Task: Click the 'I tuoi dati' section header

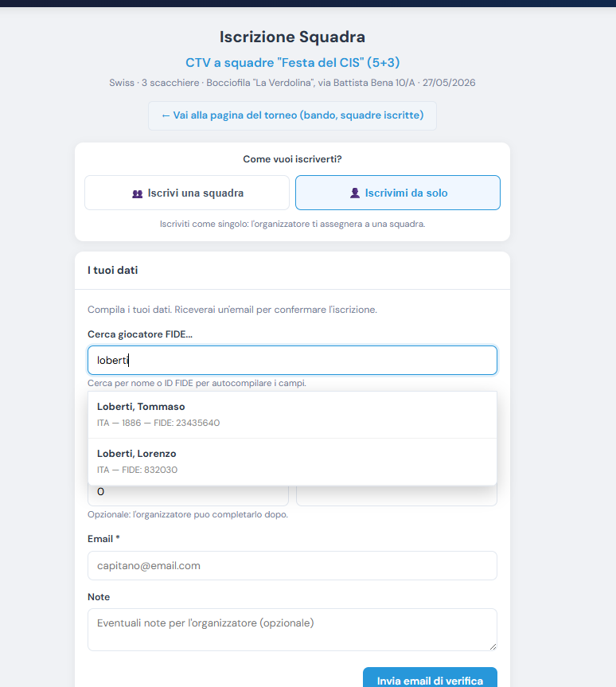Action: pyautogui.click(x=112, y=271)
